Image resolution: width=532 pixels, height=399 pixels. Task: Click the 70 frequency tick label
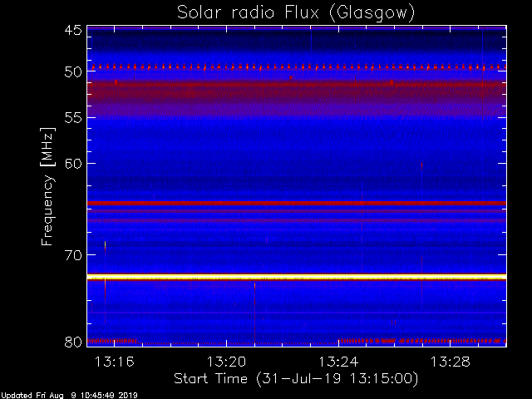click(73, 255)
